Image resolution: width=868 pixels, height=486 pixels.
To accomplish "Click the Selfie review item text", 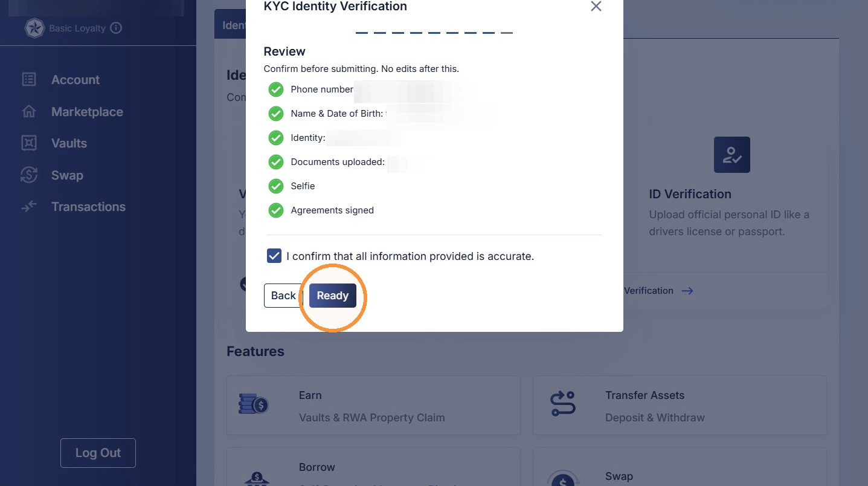I will point(303,186).
